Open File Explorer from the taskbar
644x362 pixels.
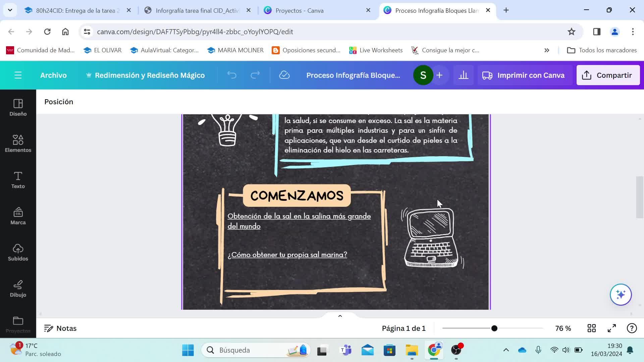click(412, 350)
